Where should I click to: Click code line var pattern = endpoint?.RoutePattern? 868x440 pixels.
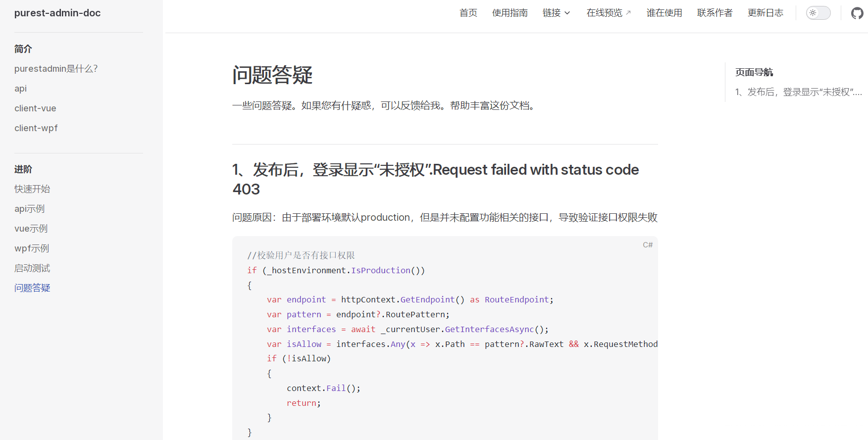(358, 314)
